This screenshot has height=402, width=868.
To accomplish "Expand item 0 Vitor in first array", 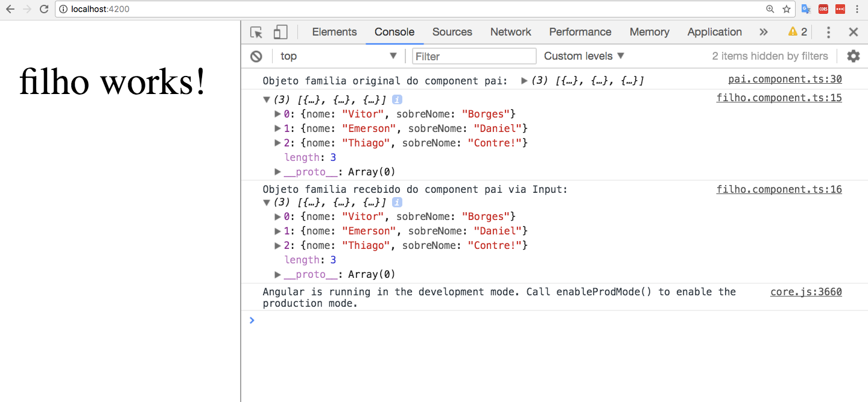I will click(278, 114).
